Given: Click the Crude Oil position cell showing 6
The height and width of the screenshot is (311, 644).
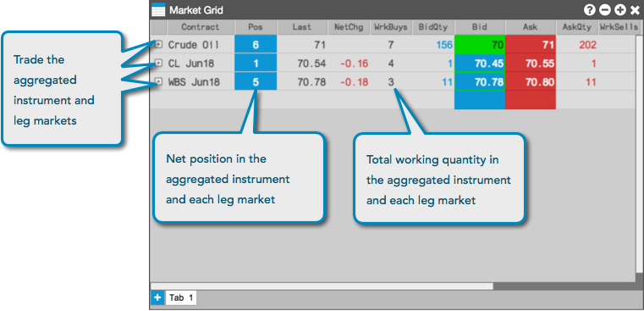Looking at the screenshot, I should (x=256, y=44).
